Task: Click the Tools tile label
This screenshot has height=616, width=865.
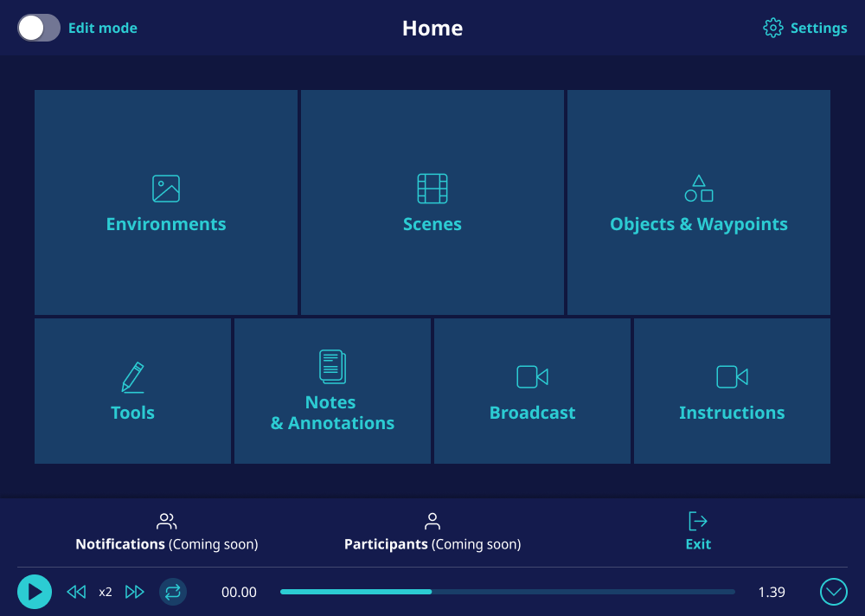Action: pyautogui.click(x=133, y=413)
